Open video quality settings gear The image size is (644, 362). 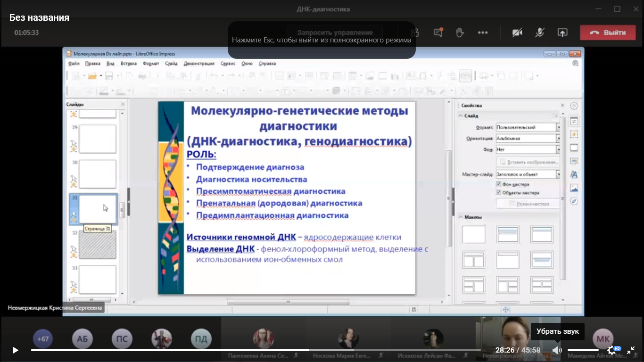click(x=611, y=350)
